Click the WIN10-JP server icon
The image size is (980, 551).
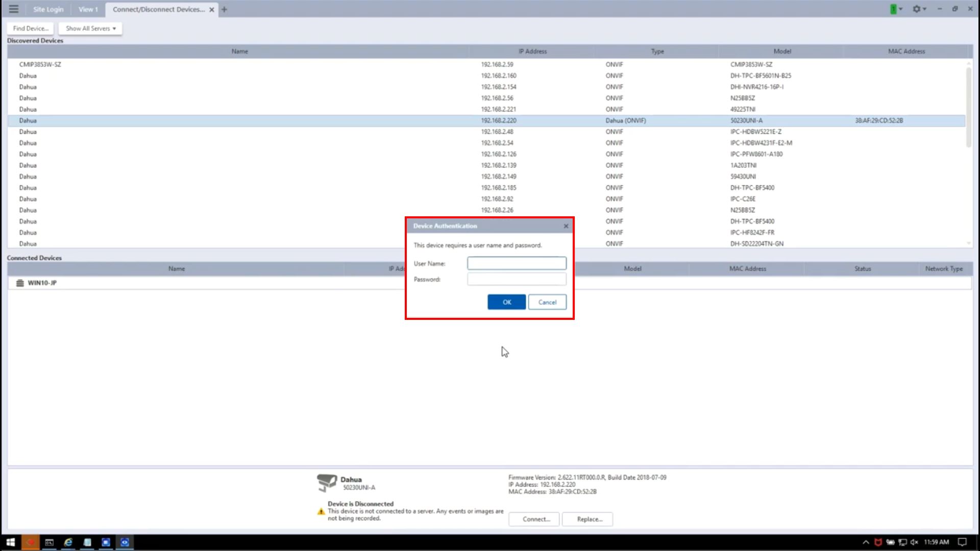20,283
